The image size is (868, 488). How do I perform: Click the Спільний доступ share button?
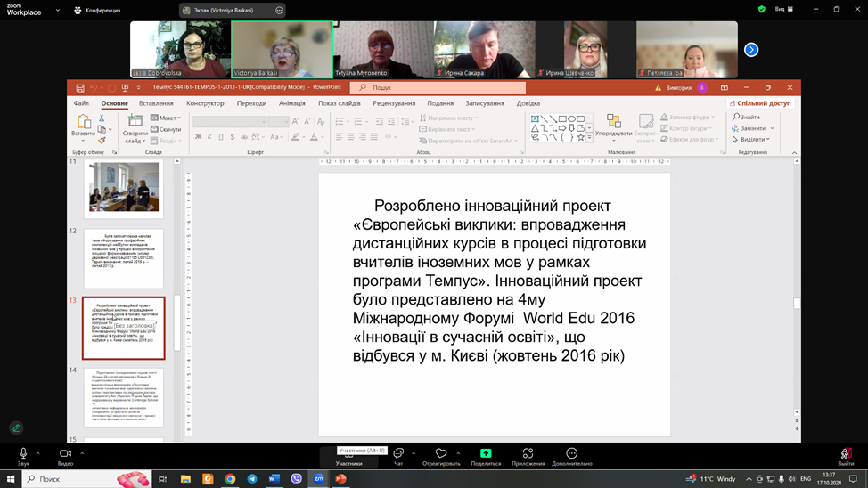[x=760, y=103]
